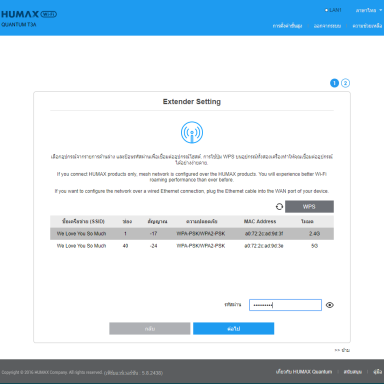Click the firmware version text in footer
The image size is (384, 384).
pos(133,373)
